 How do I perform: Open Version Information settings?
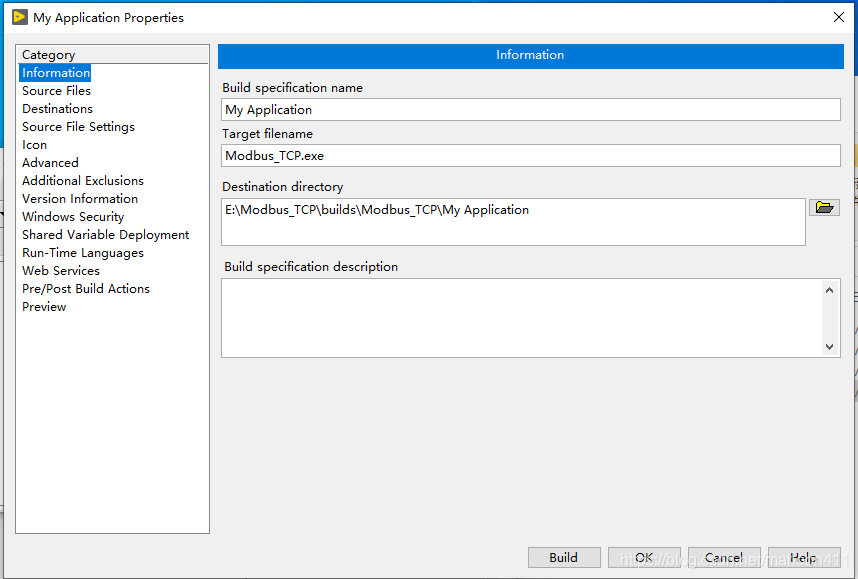(x=80, y=199)
